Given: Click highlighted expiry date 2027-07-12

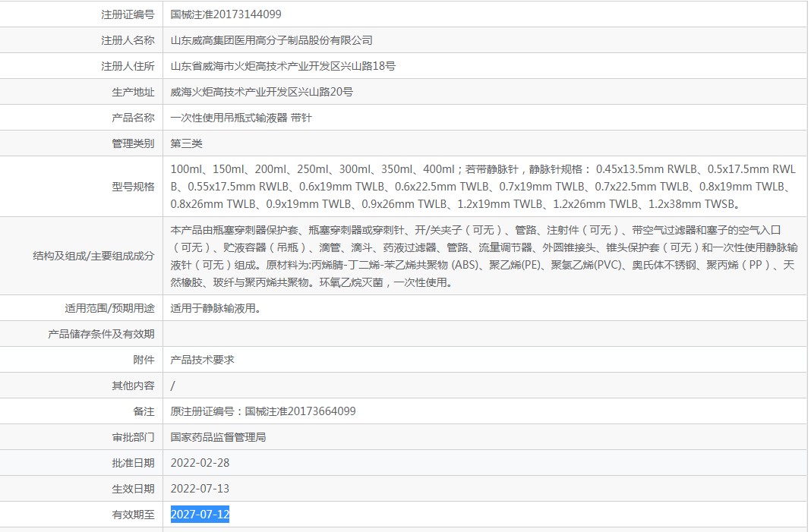Looking at the screenshot, I should [x=200, y=515].
